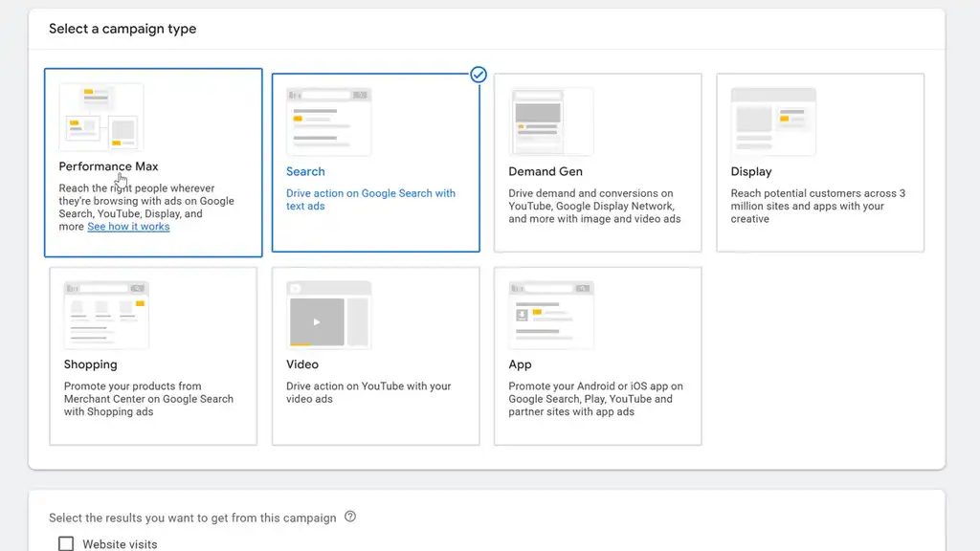980x551 pixels.
Task: Choose the App campaign title
Action: pyautogui.click(x=520, y=364)
